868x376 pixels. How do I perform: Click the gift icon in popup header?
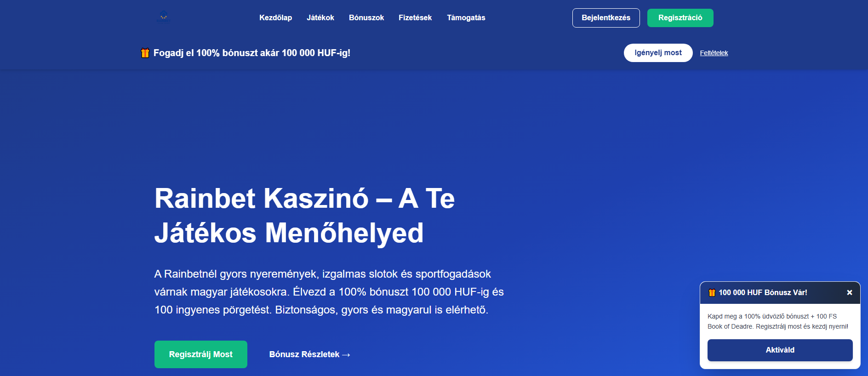712,292
